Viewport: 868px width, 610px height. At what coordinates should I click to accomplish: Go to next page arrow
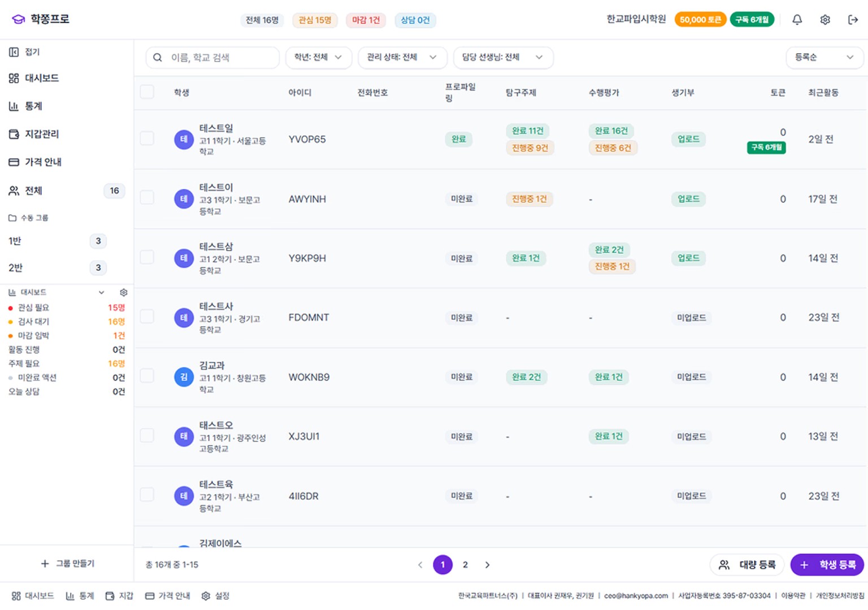click(x=487, y=565)
